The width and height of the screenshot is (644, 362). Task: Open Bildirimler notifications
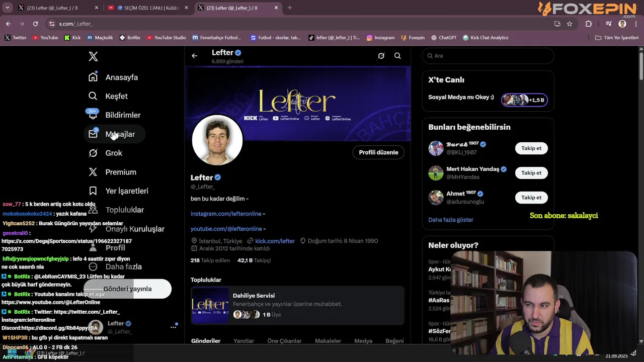[x=115, y=115]
